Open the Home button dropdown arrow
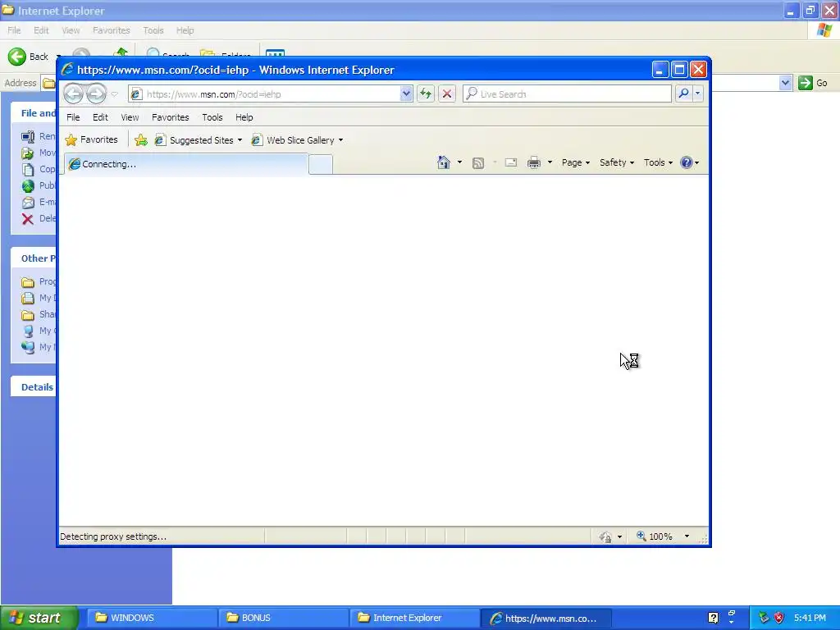This screenshot has width=840, height=630. pyautogui.click(x=459, y=162)
